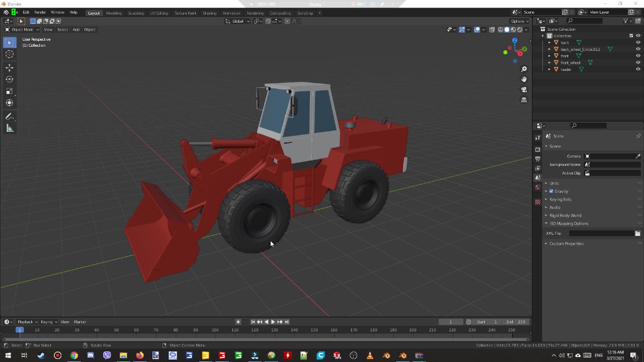644x362 pixels.
Task: Toggle the Gravity checkbox
Action: [551, 191]
